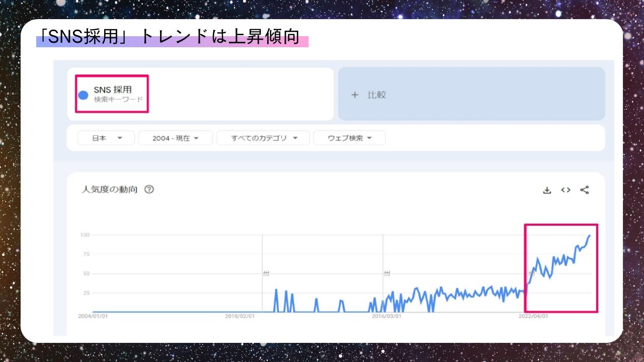Open the 2004 - 現在 time range dropdown
The height and width of the screenshot is (362, 644).
(x=176, y=138)
